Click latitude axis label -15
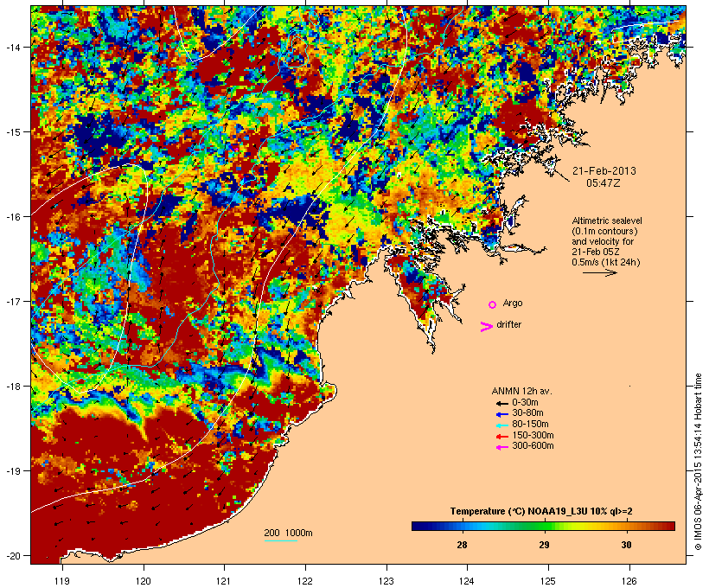Viewport: 709px width, 588px height. (12, 132)
